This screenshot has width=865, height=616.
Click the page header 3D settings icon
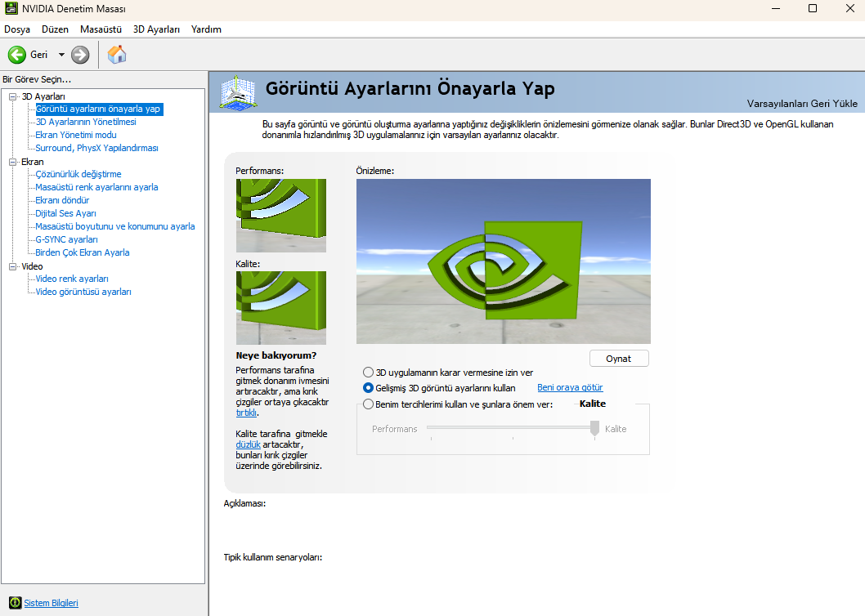[238, 92]
